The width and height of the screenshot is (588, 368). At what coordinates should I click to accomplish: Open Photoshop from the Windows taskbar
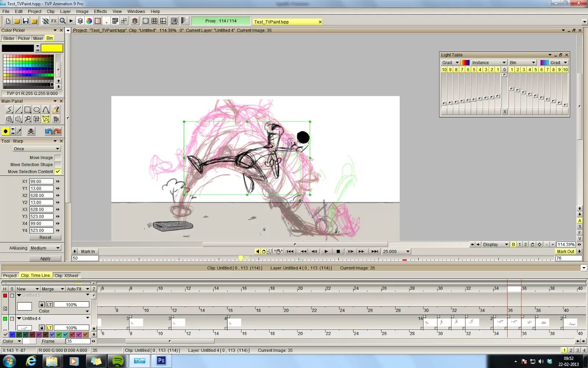click(x=161, y=361)
